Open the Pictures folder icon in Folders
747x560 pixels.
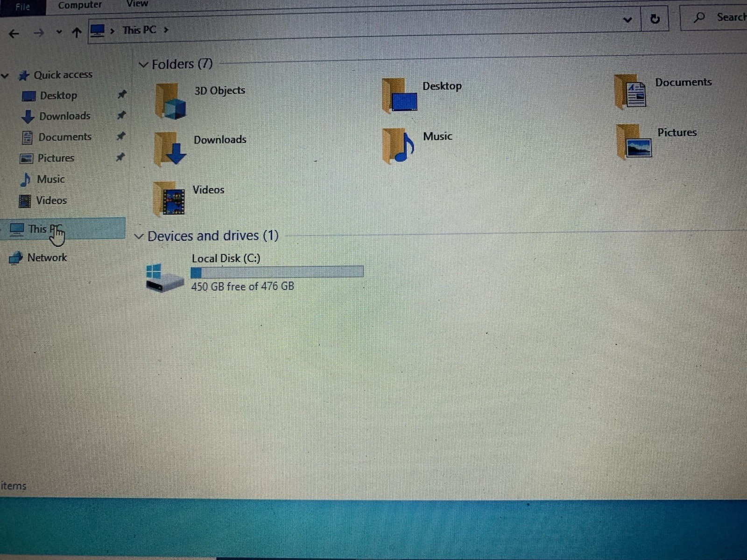coord(634,142)
